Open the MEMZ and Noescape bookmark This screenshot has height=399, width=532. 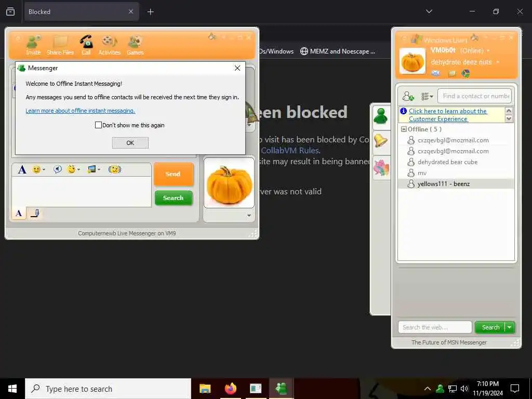click(338, 51)
